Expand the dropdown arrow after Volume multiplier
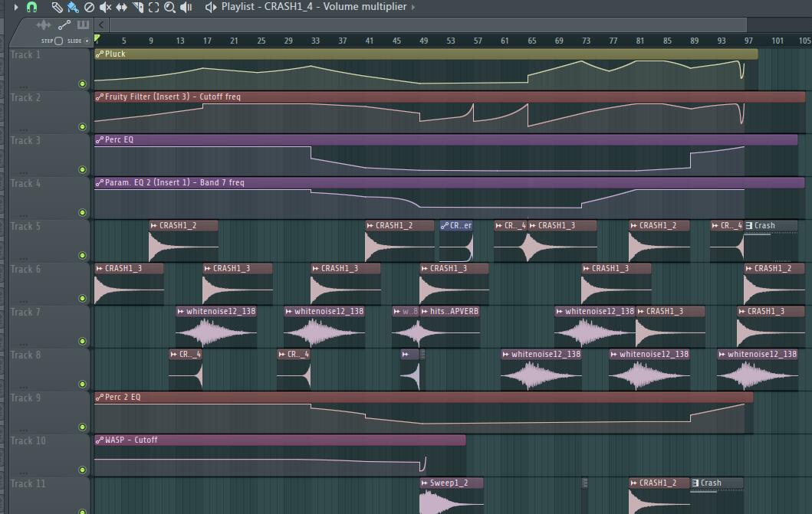This screenshot has width=812, height=514. point(414,7)
